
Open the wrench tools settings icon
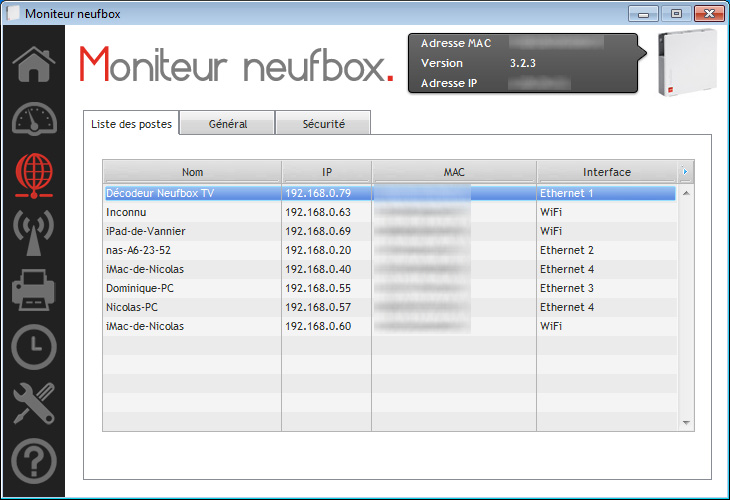point(33,403)
